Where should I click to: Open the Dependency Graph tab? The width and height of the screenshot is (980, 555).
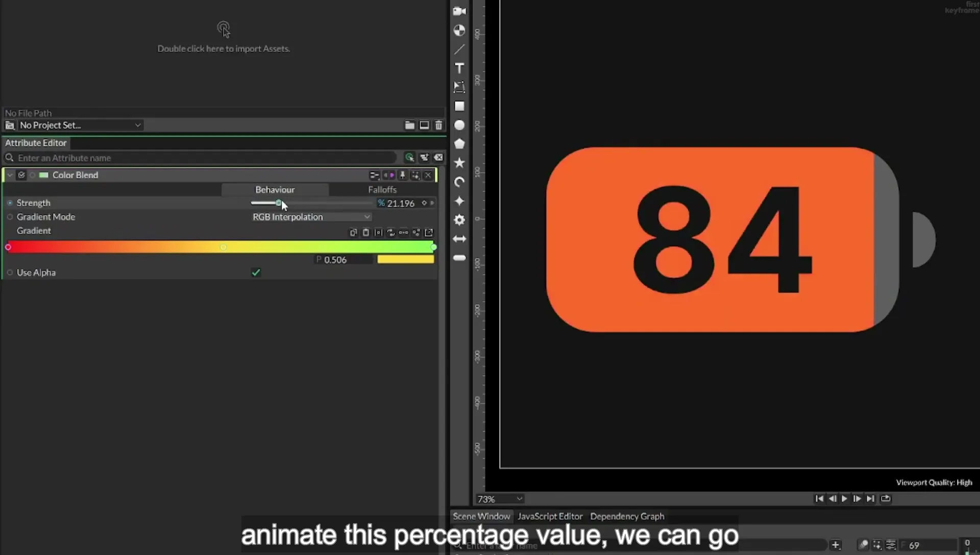coord(627,516)
